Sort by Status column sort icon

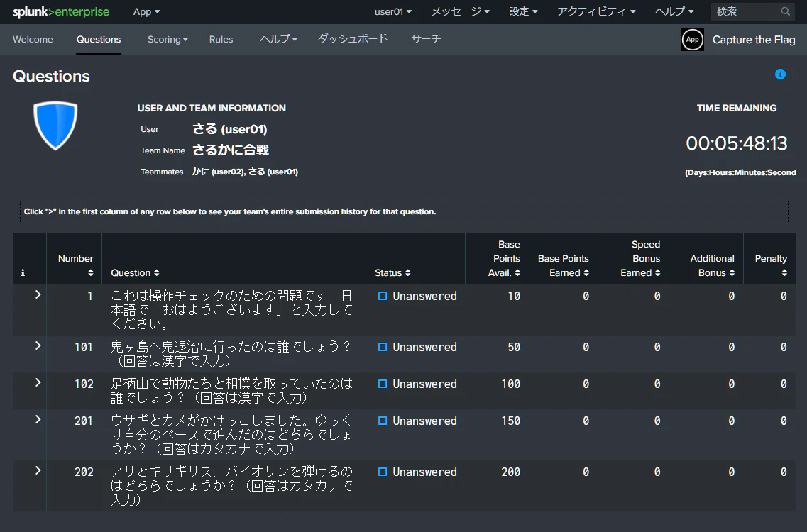coord(407,272)
